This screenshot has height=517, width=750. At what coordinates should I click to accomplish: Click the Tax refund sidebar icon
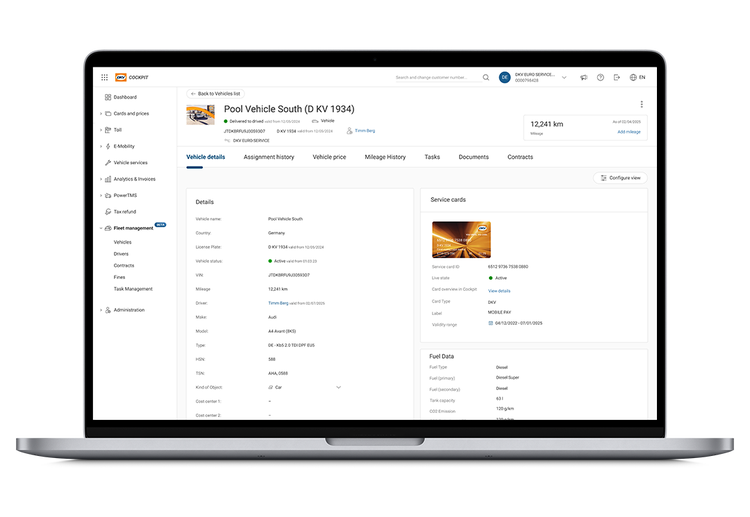click(x=107, y=211)
